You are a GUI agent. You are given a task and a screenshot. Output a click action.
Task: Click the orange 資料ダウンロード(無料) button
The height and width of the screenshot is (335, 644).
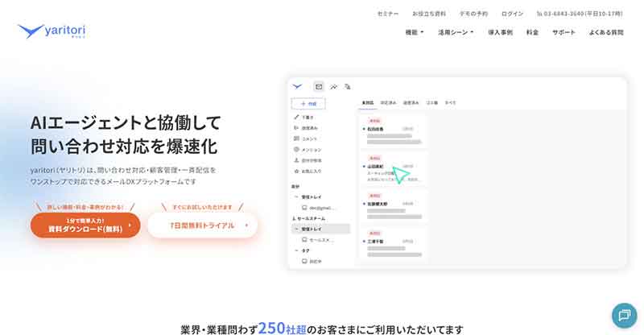tap(85, 225)
